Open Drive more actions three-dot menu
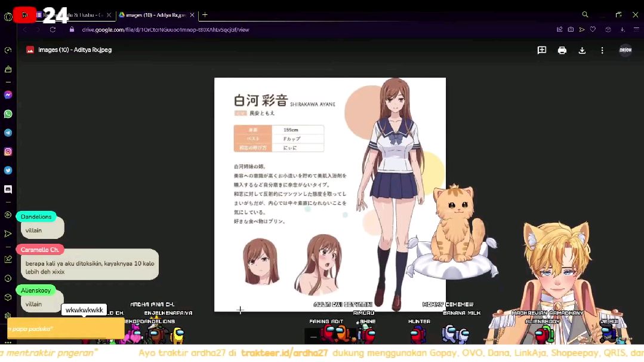 [x=602, y=50]
